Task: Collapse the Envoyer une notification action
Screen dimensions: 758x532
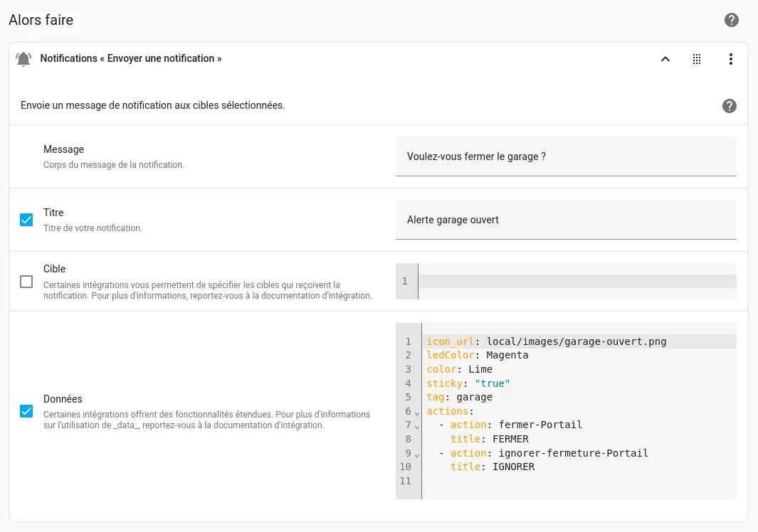Action: pos(665,59)
